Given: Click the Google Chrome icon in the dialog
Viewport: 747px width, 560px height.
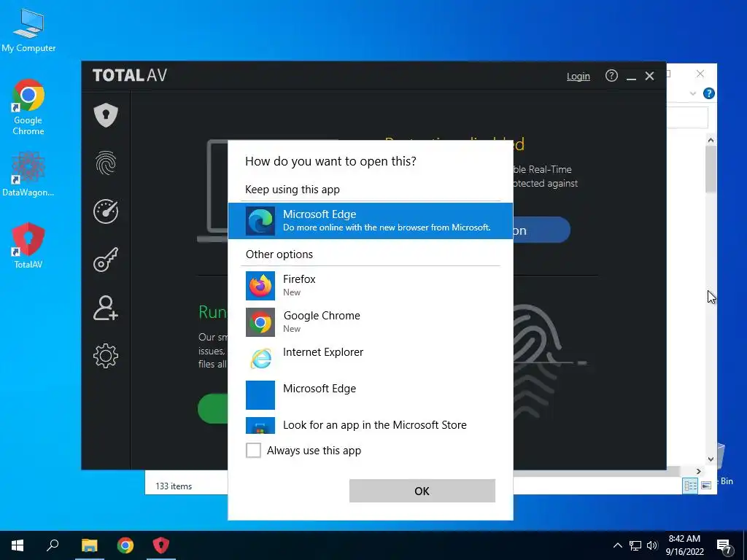Looking at the screenshot, I should click(260, 322).
